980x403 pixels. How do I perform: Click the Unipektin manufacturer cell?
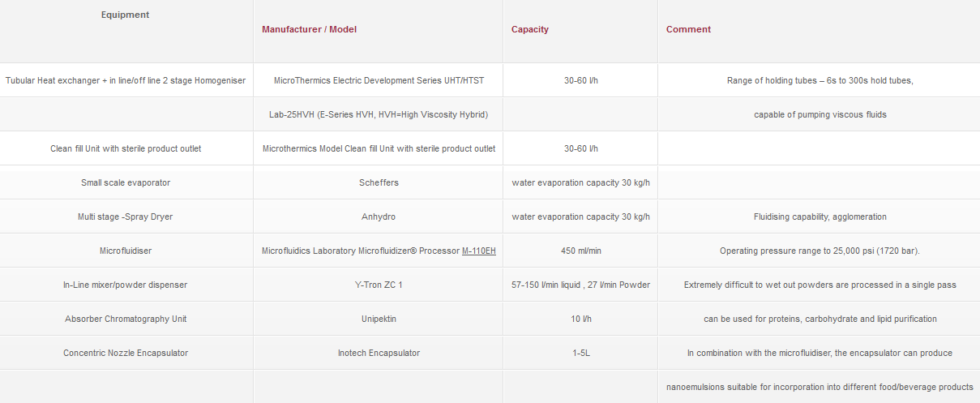379,319
